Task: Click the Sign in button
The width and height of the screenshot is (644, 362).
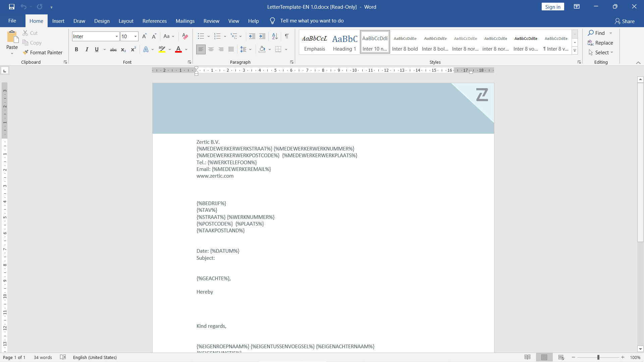Action: point(552,7)
